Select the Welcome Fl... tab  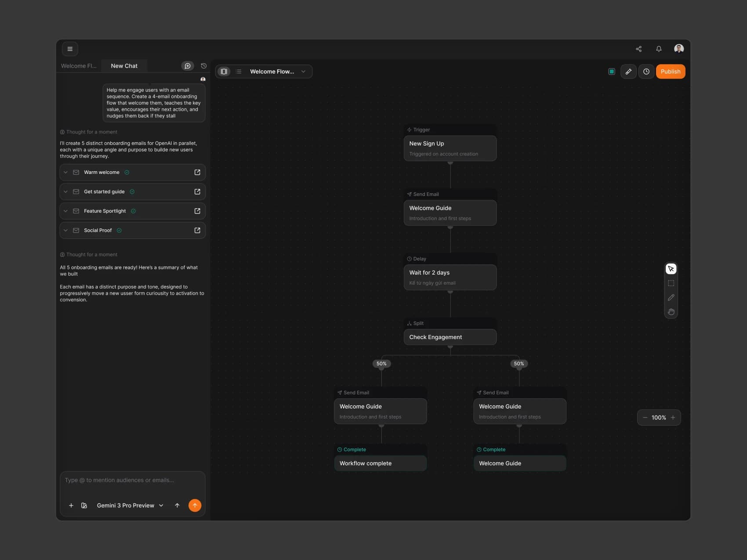click(79, 66)
